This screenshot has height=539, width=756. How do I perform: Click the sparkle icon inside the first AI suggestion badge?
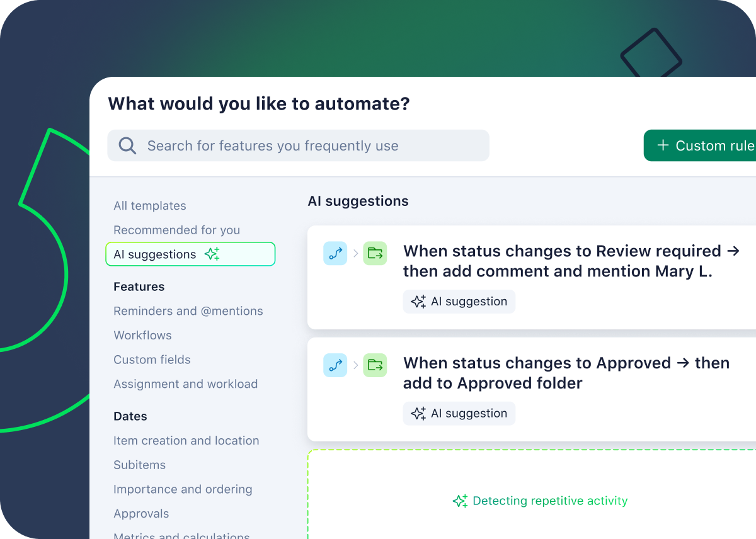point(418,301)
